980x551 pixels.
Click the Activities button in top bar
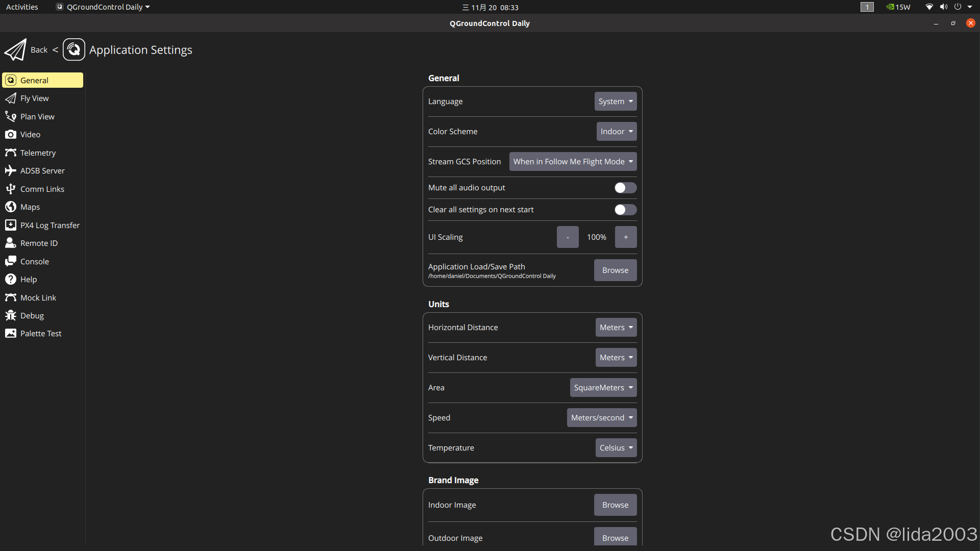pos(22,7)
